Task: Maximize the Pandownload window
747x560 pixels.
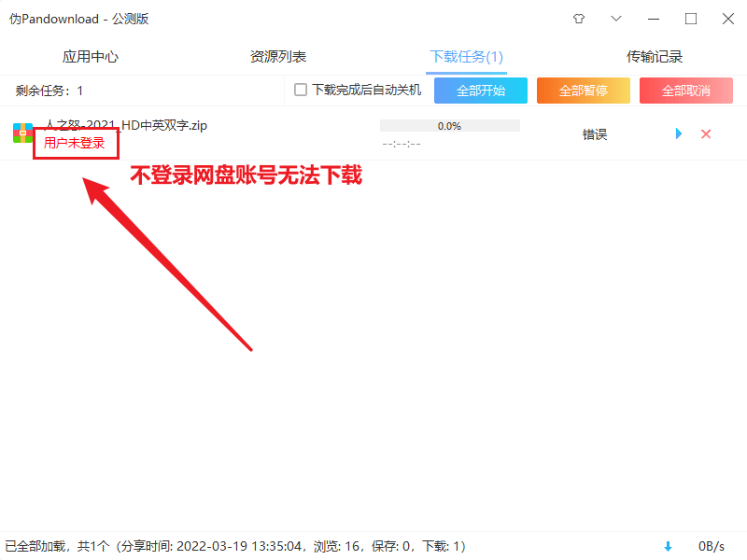Action: click(691, 19)
